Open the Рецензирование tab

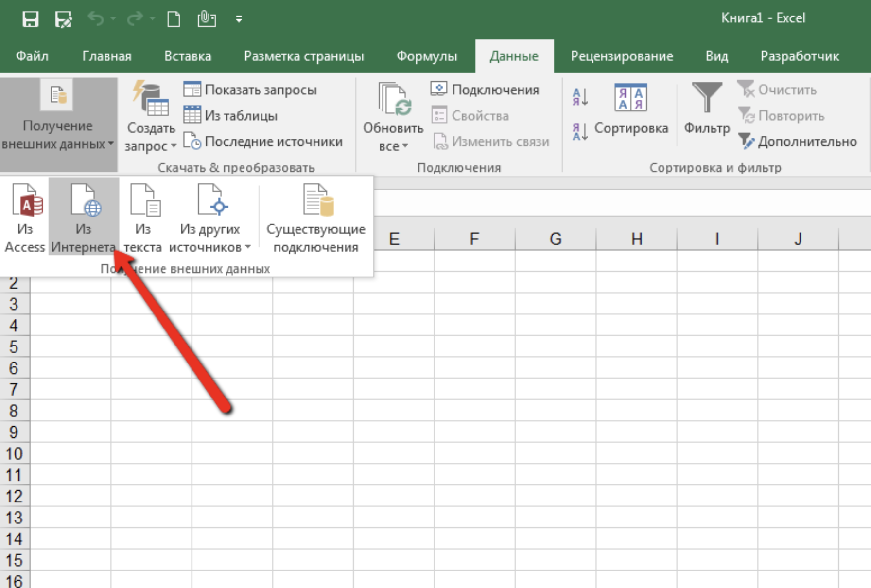tap(622, 56)
